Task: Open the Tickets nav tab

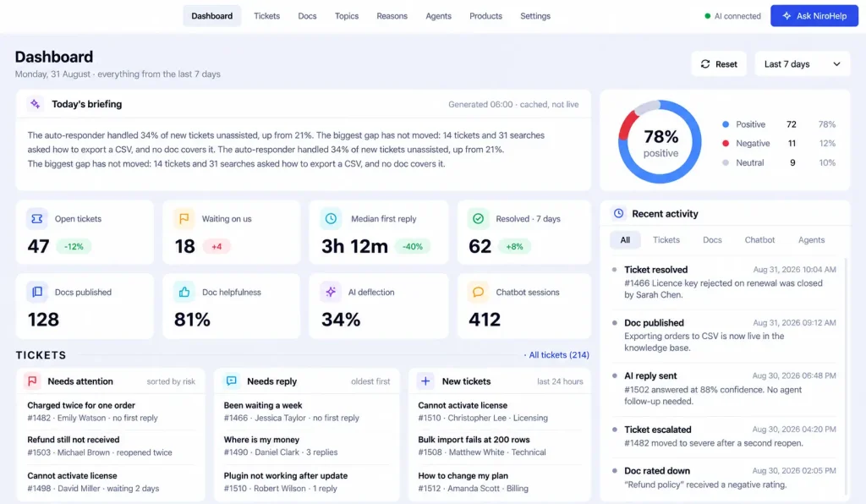Action: [x=266, y=16]
